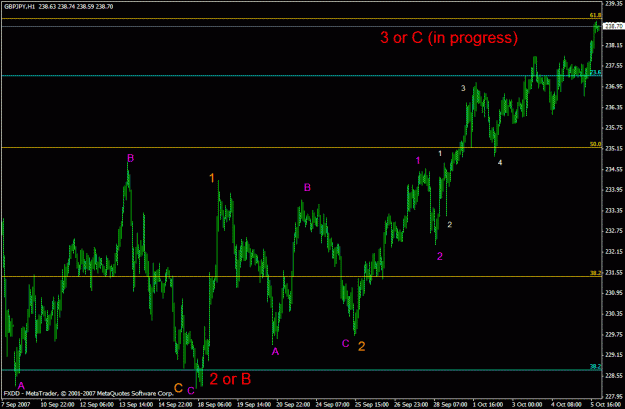Click the small white '4' wave label
The image size is (625, 409).
coord(500,162)
